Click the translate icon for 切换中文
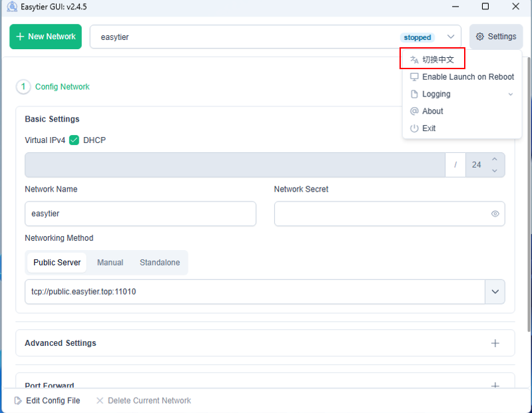 (414, 59)
